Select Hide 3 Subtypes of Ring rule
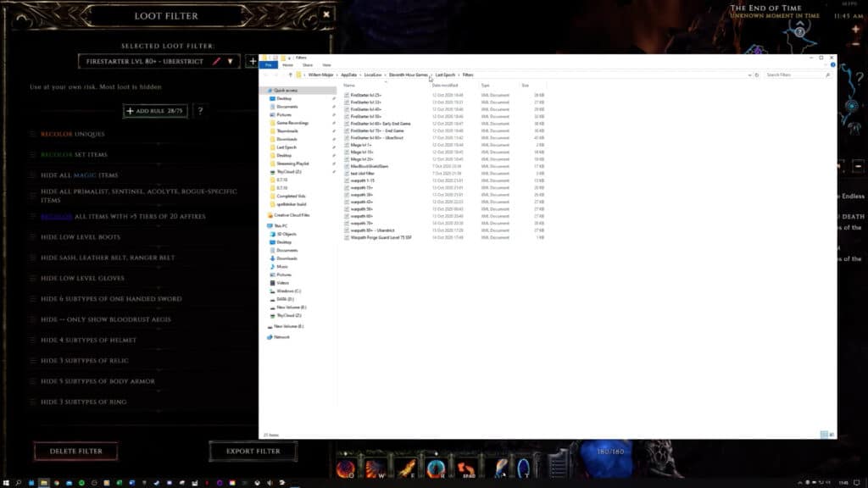Screen dimensions: 868x488 pos(83,402)
